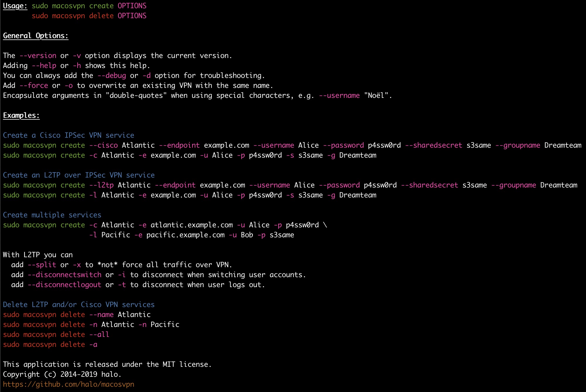Click the GitHub macosvpn URL at bottom
The width and height of the screenshot is (586, 392).
(69, 384)
